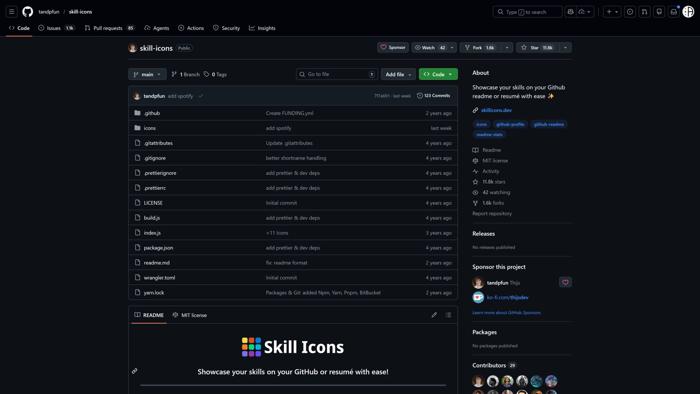Open the index.js file
700x394 pixels.
click(152, 233)
